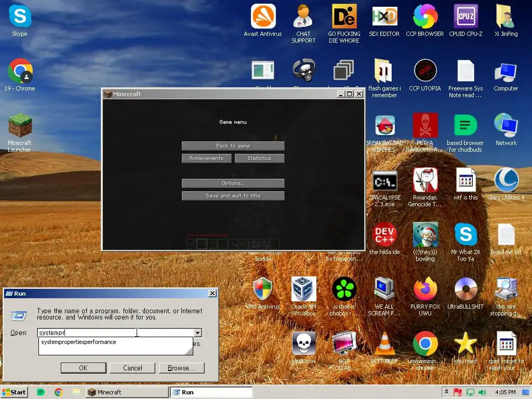Open the BOT COLLAB... desktop icon
The image size is (532, 399).
pyautogui.click(x=344, y=351)
